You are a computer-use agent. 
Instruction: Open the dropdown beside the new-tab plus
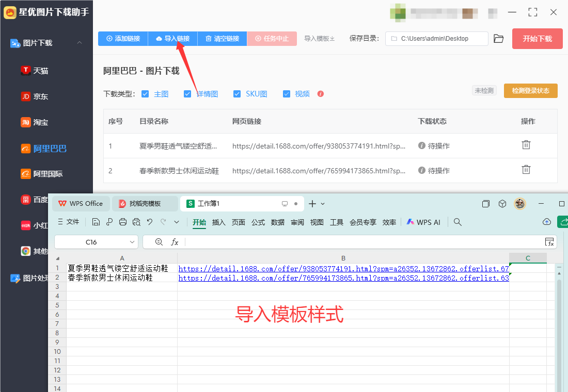(x=323, y=204)
